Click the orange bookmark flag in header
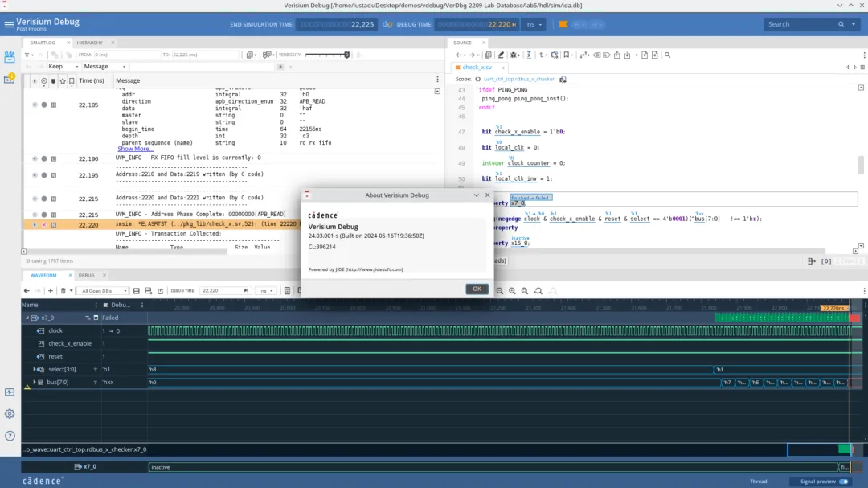This screenshot has height=488, width=868. [563, 24]
